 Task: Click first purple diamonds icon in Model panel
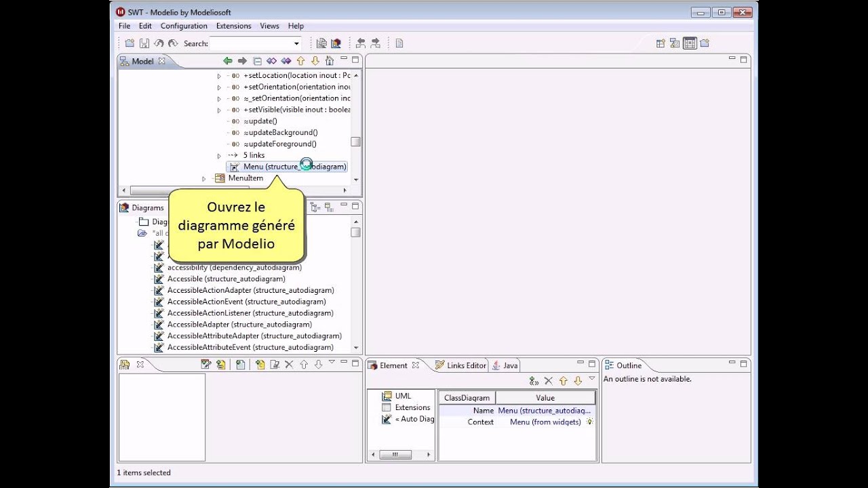[271, 61]
